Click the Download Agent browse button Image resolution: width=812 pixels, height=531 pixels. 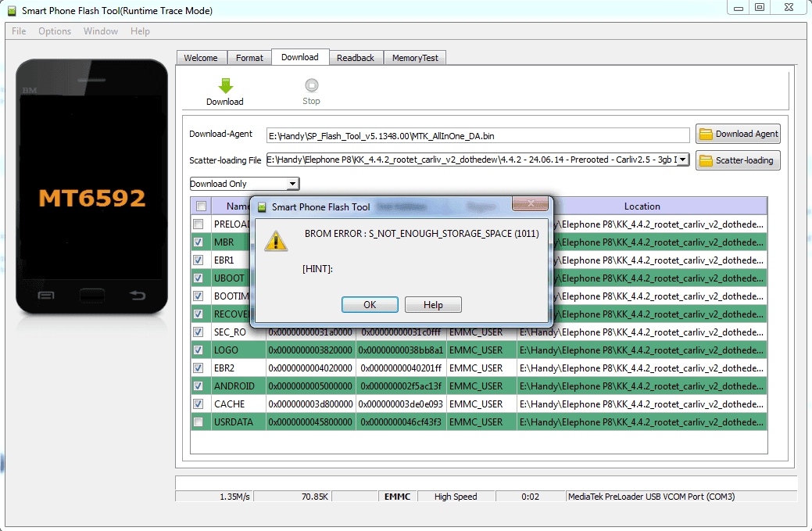pyautogui.click(x=738, y=135)
